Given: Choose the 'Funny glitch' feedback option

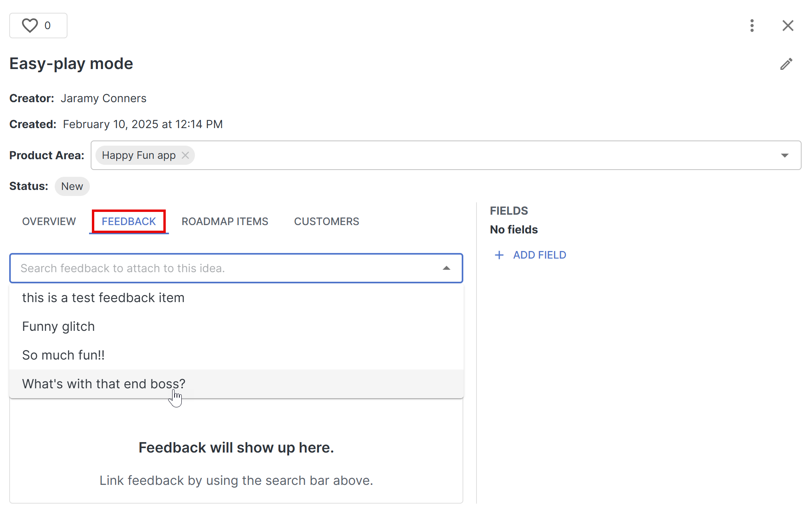Looking at the screenshot, I should click(58, 326).
